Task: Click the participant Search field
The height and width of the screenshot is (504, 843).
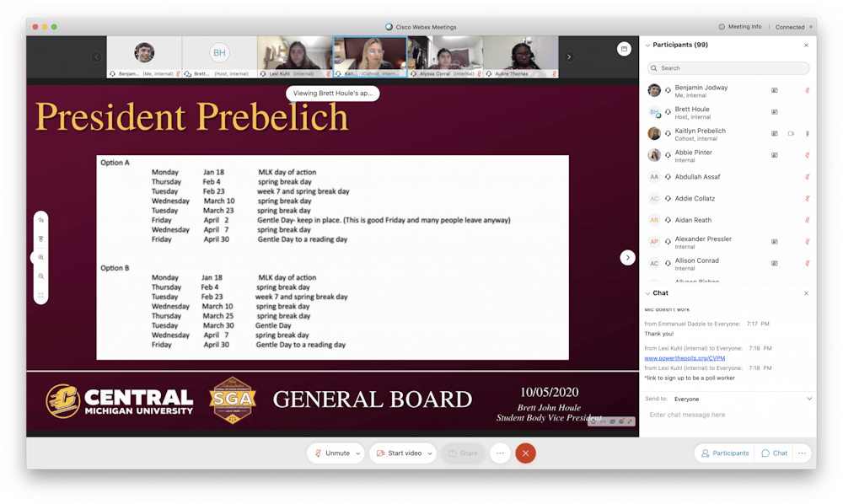Action: [728, 68]
